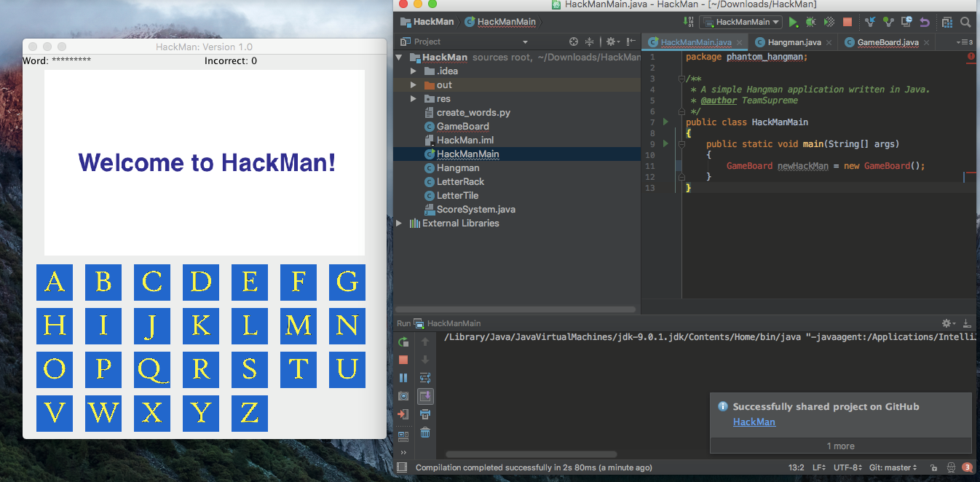Select create_words.py in Project tree
The image size is (980, 482).
[x=473, y=113]
